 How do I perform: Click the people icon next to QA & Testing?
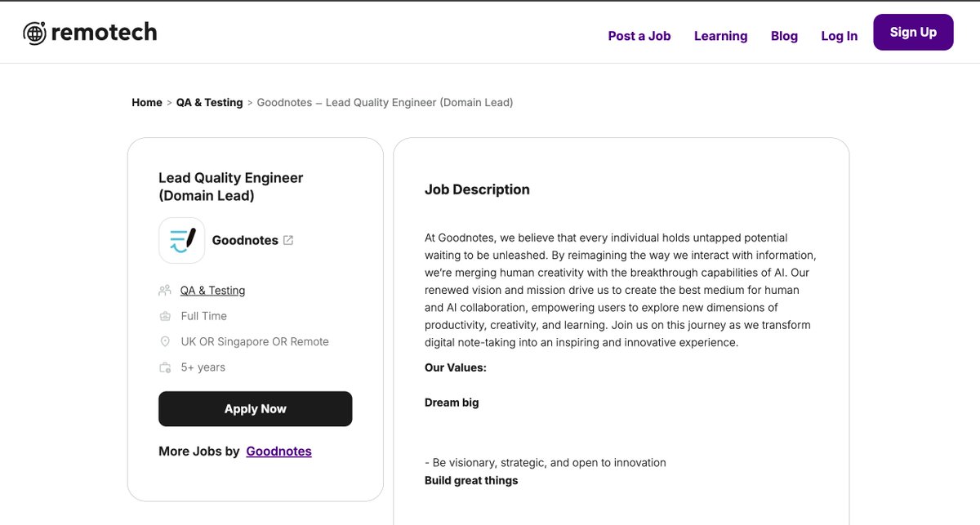[x=165, y=290]
